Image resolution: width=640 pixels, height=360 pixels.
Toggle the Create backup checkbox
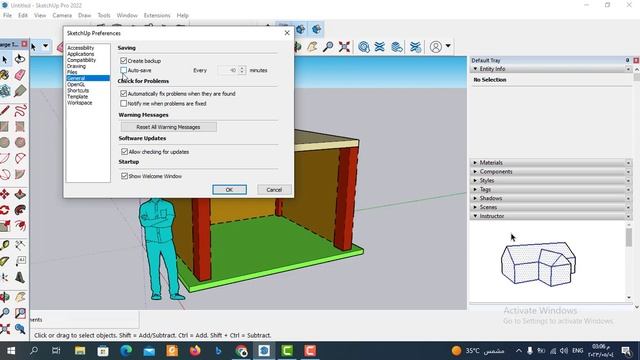point(124,60)
